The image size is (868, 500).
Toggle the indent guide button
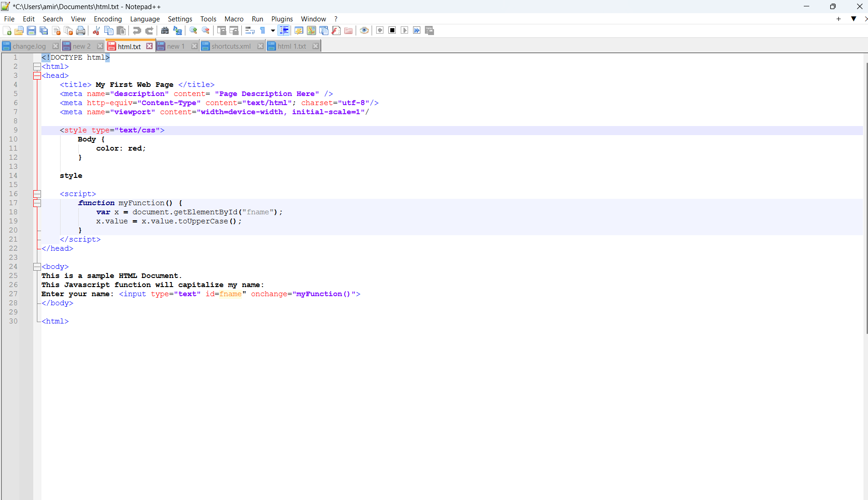[284, 30]
